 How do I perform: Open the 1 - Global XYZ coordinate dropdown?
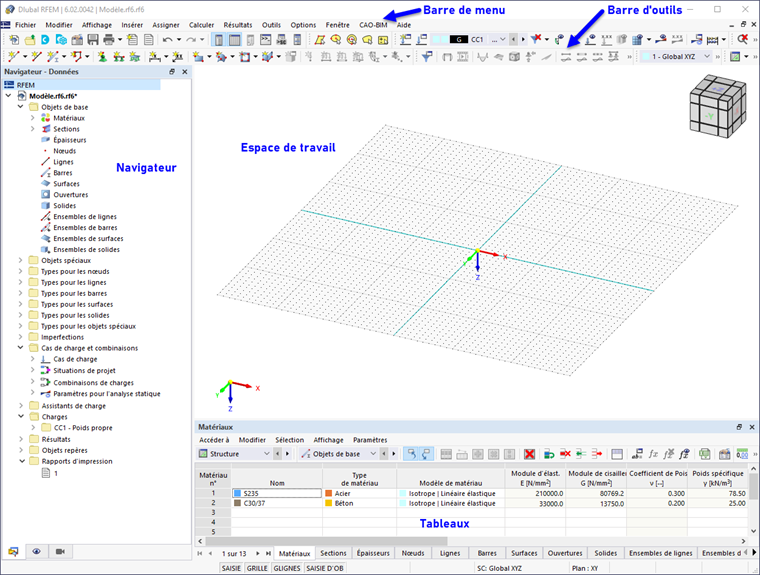707,57
